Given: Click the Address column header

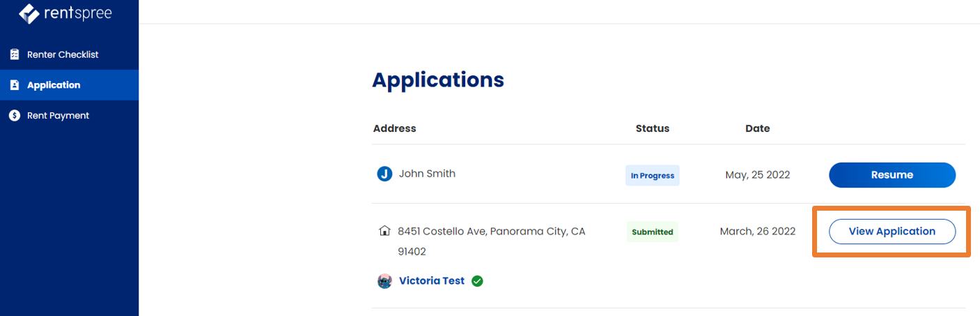Looking at the screenshot, I should coord(395,128).
